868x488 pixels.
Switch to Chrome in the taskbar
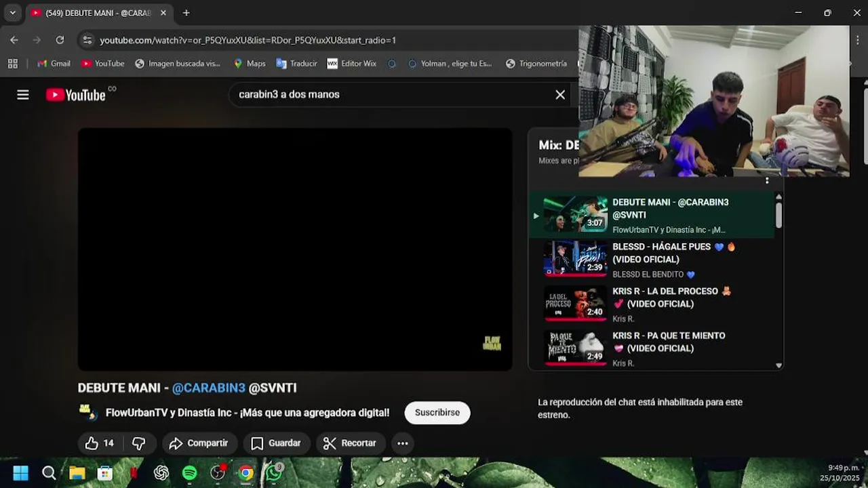coord(246,472)
